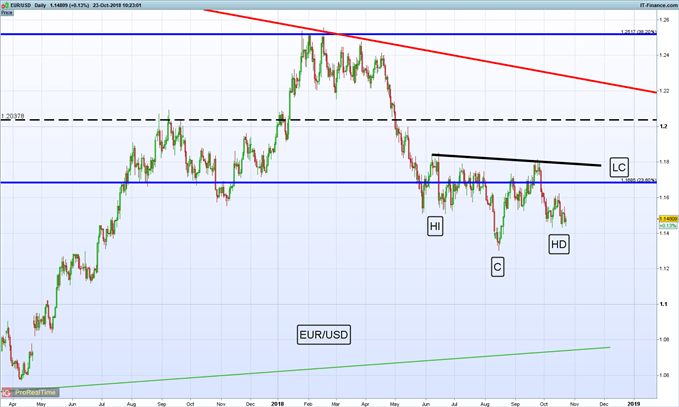Image resolution: width=679 pixels, height=407 pixels.
Task: Click the 1.06 price axis label
Action: [x=664, y=375]
